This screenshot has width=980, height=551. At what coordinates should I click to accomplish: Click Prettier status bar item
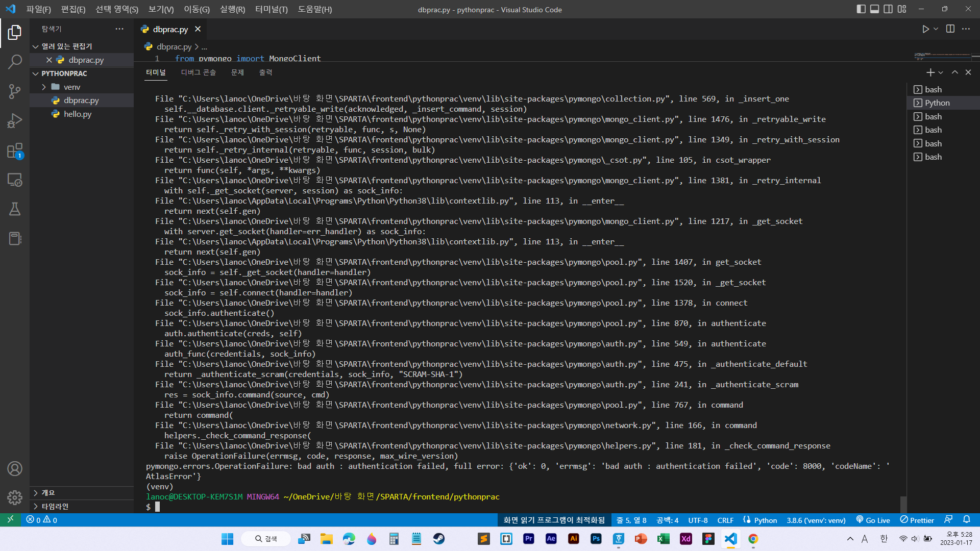[x=917, y=520]
